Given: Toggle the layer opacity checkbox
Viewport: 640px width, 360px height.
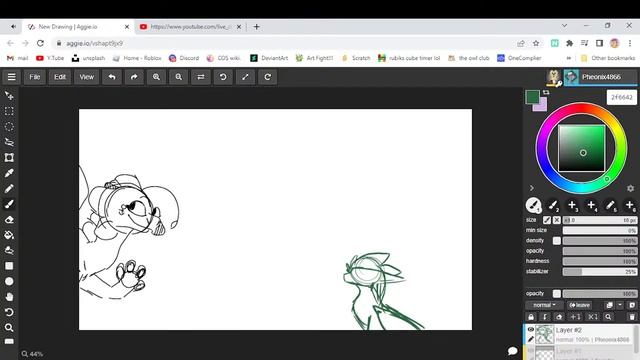Looking at the screenshot, I should click(557, 293).
